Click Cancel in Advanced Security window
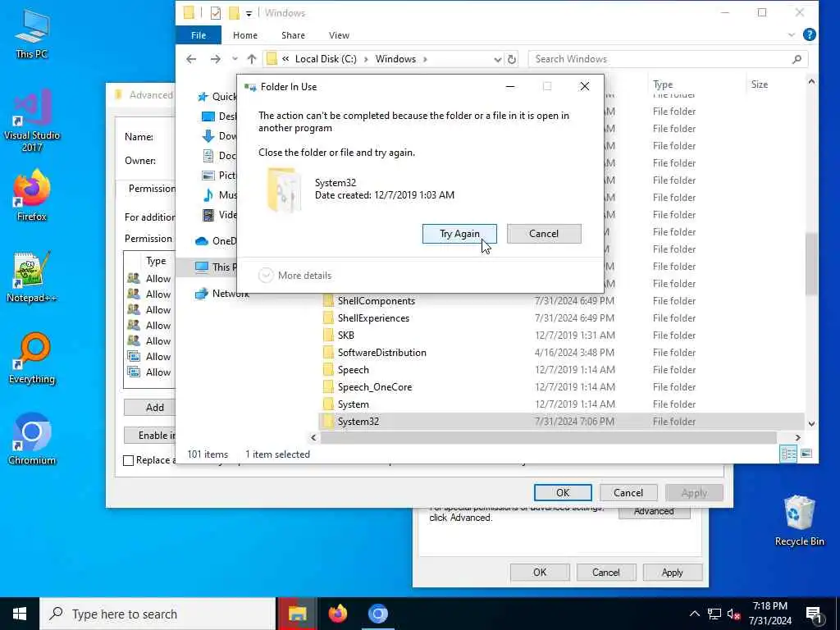The width and height of the screenshot is (840, 630). click(628, 493)
